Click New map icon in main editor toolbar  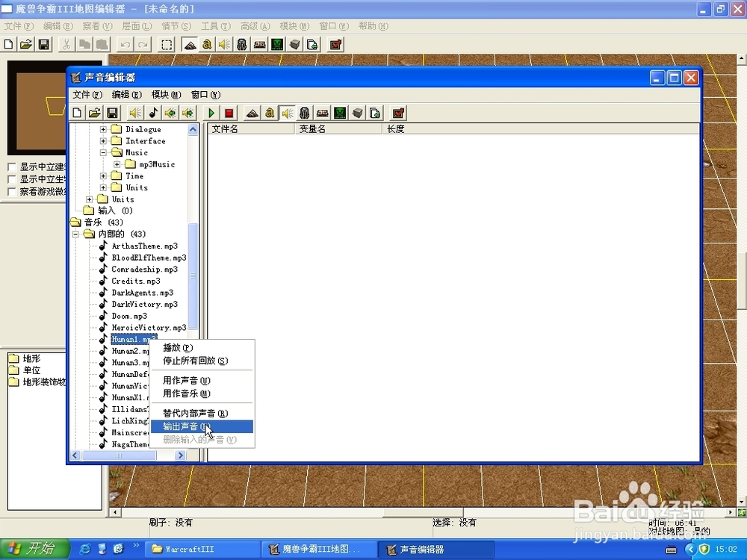point(8,45)
